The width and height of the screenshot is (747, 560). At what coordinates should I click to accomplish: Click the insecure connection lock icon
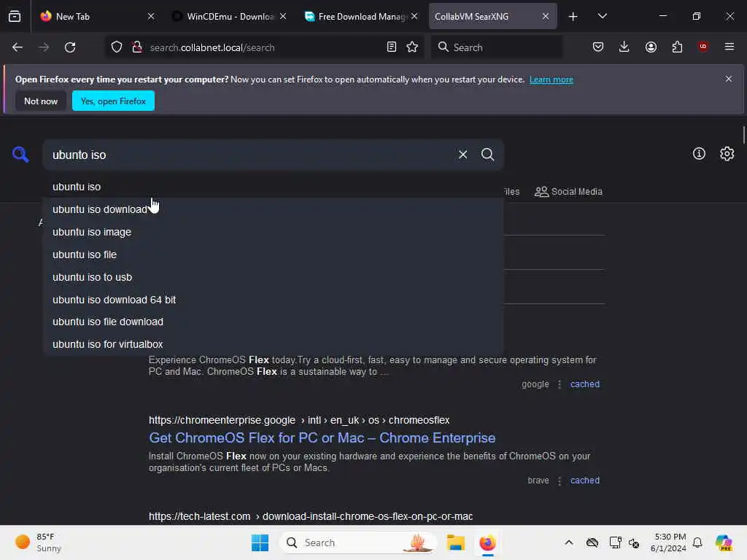click(137, 47)
